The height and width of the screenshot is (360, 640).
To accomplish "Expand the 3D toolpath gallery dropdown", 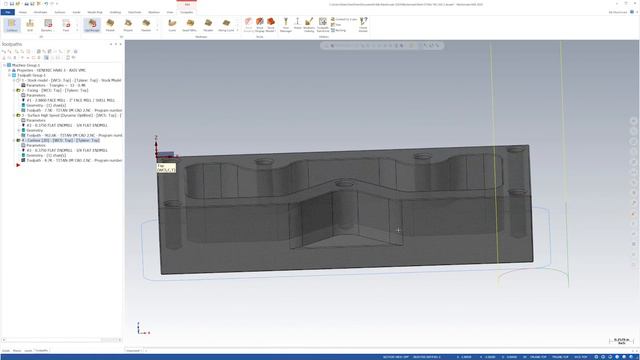I will [x=157, y=30].
